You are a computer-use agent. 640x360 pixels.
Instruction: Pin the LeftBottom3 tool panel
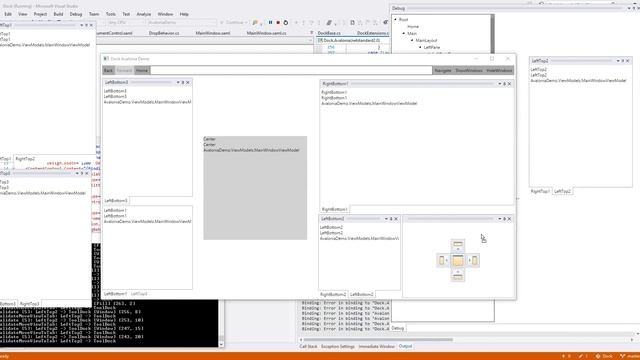pos(183,82)
